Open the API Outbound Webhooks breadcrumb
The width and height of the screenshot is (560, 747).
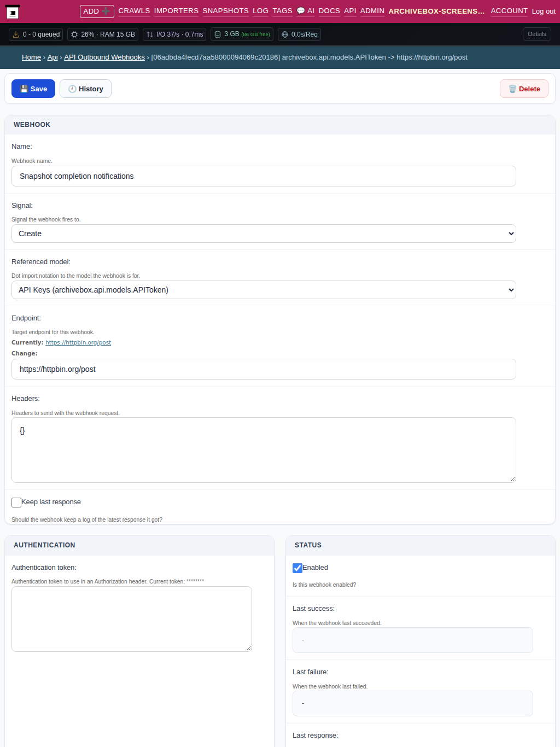(x=104, y=57)
